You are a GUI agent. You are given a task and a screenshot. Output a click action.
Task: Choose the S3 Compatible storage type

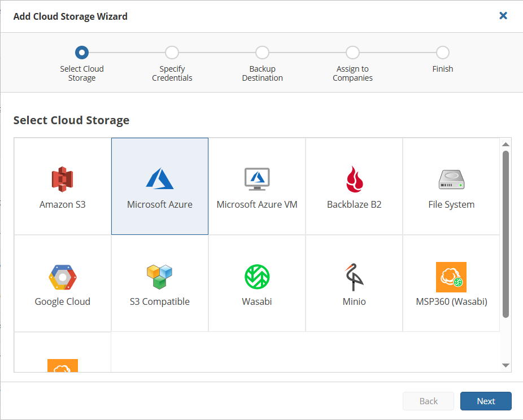pos(159,283)
